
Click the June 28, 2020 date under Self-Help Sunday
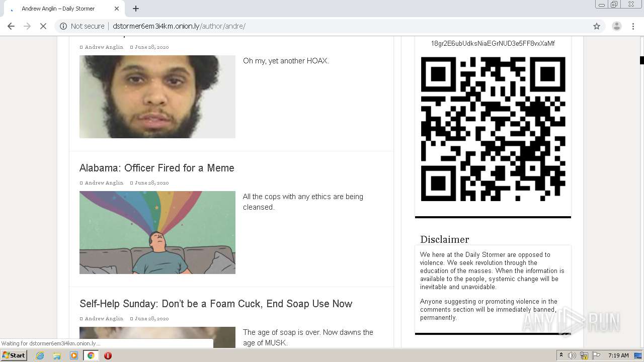[x=152, y=319]
